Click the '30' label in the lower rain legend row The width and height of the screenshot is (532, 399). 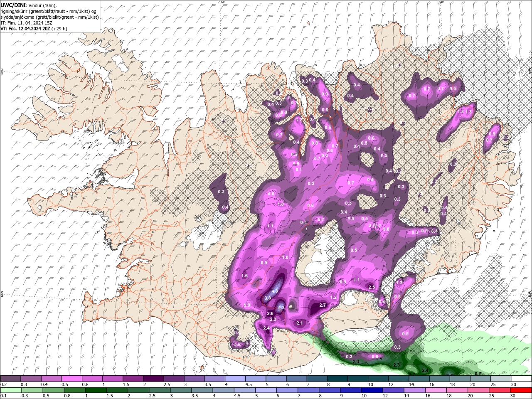click(x=513, y=396)
